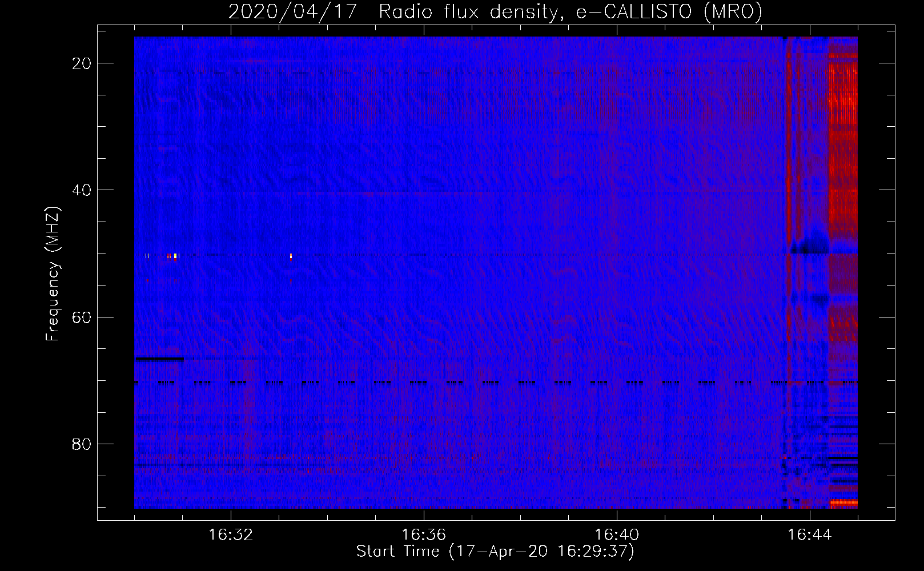Click the 16:36 time tick label
924x571 pixels.
click(x=424, y=535)
